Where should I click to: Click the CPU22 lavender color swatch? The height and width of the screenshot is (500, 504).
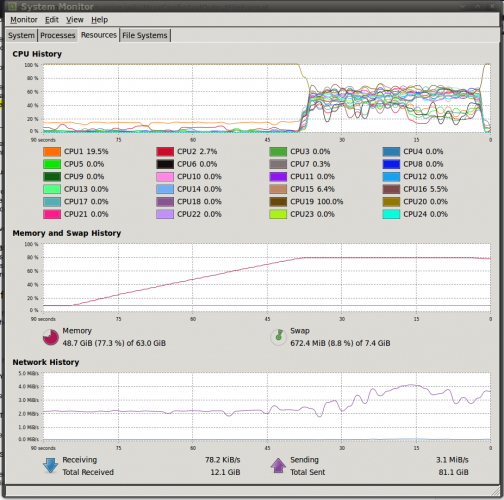[x=165, y=214]
